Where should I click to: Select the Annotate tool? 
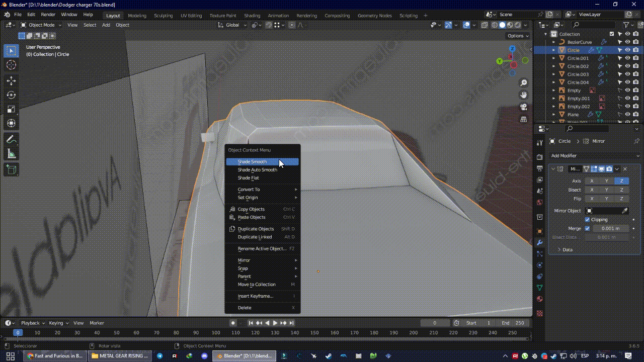click(11, 140)
